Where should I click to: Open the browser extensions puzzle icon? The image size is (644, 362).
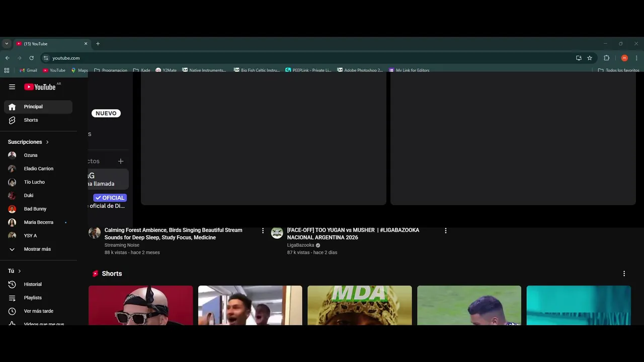pyautogui.click(x=606, y=58)
